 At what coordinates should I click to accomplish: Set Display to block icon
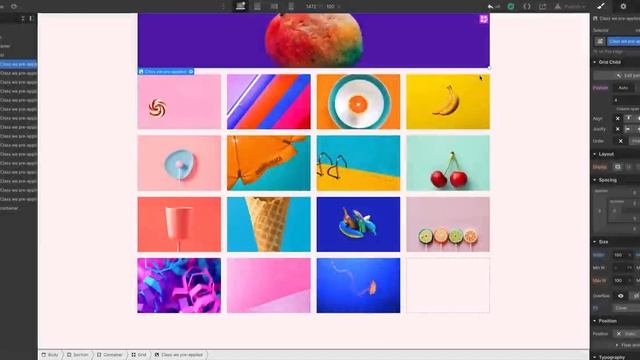(x=618, y=167)
